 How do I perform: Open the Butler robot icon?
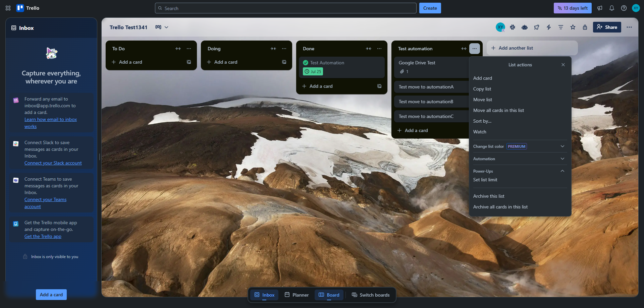(525, 27)
